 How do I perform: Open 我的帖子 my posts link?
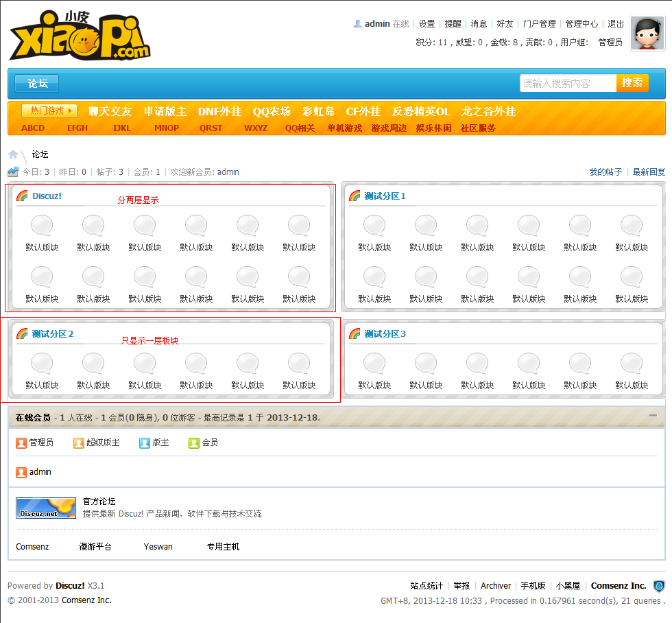605,172
